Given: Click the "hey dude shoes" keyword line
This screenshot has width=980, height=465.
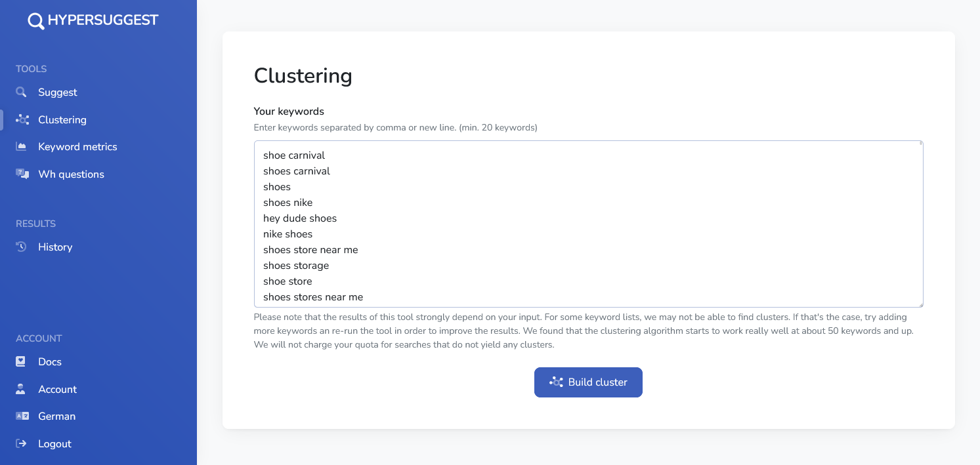Looking at the screenshot, I should [300, 218].
